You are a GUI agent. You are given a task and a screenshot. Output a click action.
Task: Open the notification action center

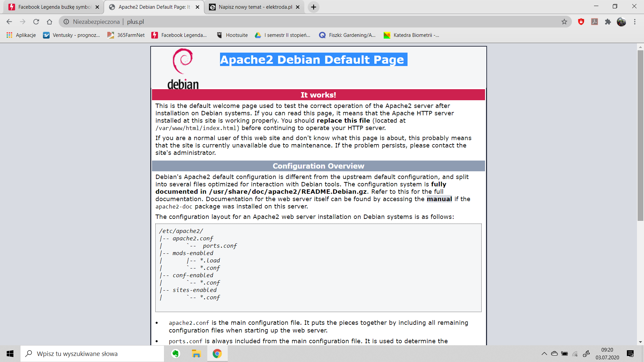pyautogui.click(x=630, y=354)
